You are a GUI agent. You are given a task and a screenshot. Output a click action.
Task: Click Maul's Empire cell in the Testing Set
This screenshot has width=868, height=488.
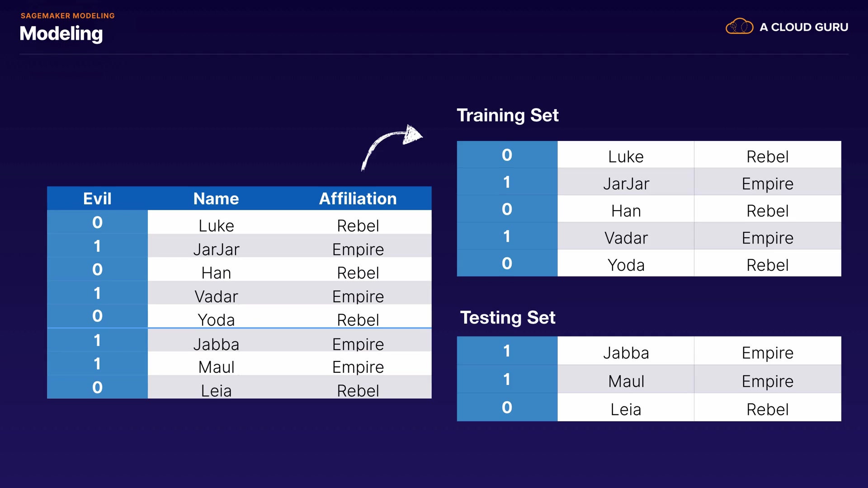point(767,381)
